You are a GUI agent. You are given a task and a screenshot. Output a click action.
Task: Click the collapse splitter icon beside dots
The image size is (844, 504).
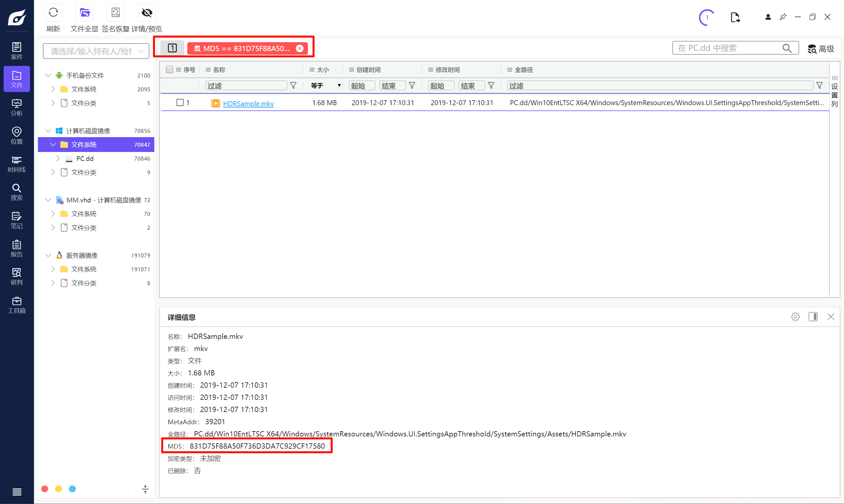(145, 489)
